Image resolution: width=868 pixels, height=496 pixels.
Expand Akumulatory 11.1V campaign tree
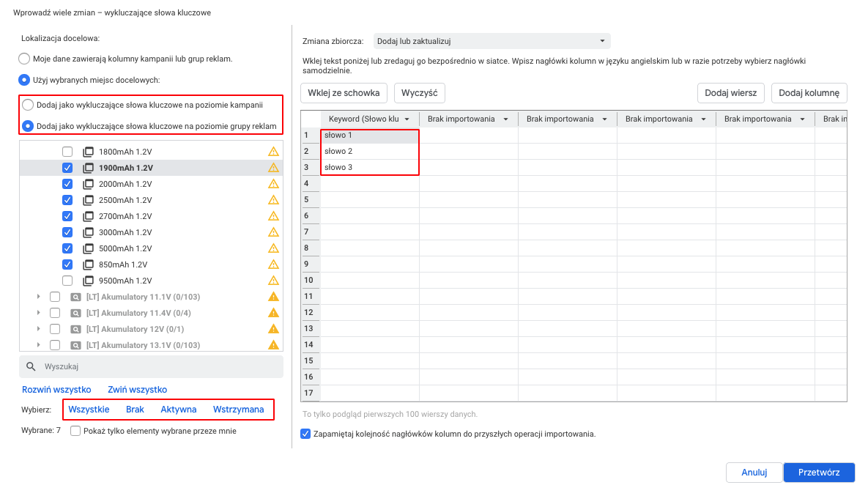tap(38, 297)
